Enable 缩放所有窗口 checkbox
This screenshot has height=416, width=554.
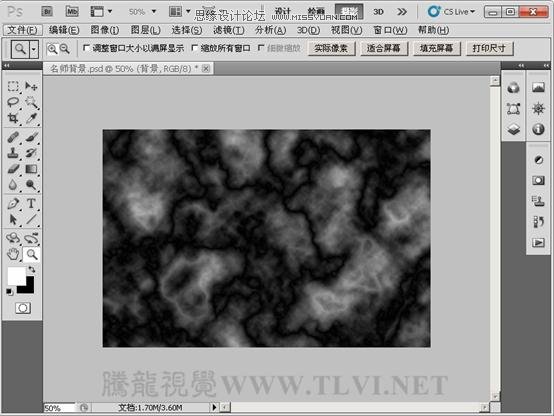[194, 48]
